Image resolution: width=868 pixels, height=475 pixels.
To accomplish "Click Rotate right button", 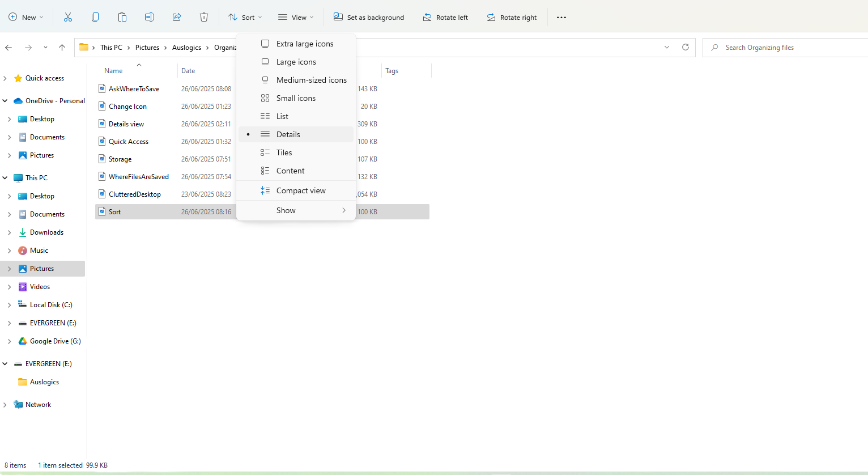I will [512, 17].
